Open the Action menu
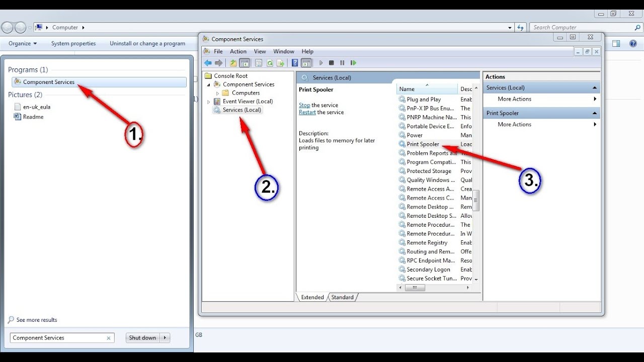 pyautogui.click(x=238, y=51)
